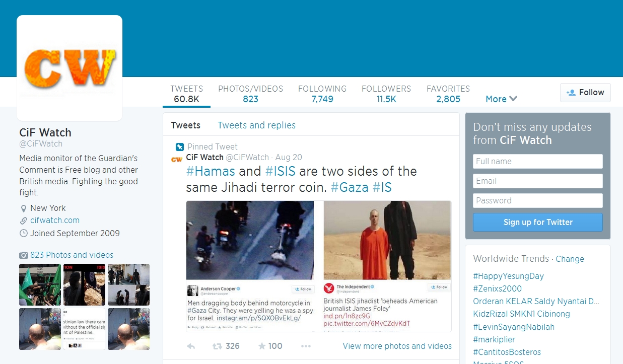Screen dimensions: 623x364
Task: Open the top-left green flags photo thumbnail
Action: [x=40, y=284]
